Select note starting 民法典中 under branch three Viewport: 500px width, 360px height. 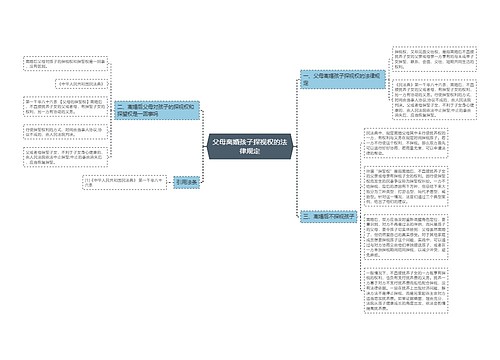(x=406, y=143)
